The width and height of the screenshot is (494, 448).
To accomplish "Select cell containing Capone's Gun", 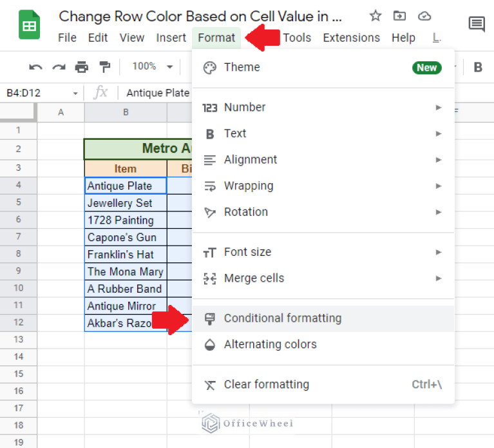I will [x=125, y=237].
